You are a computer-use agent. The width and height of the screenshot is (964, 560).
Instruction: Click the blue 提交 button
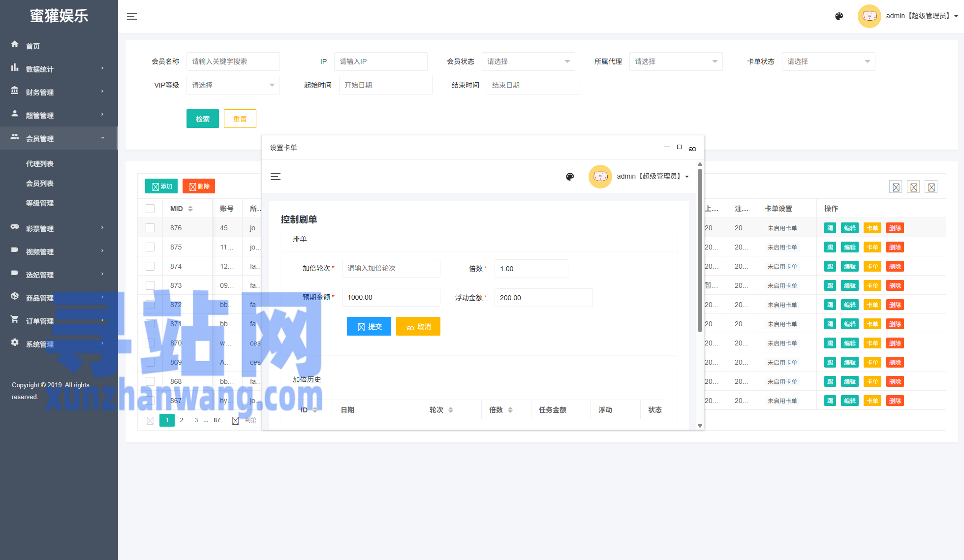point(369,327)
